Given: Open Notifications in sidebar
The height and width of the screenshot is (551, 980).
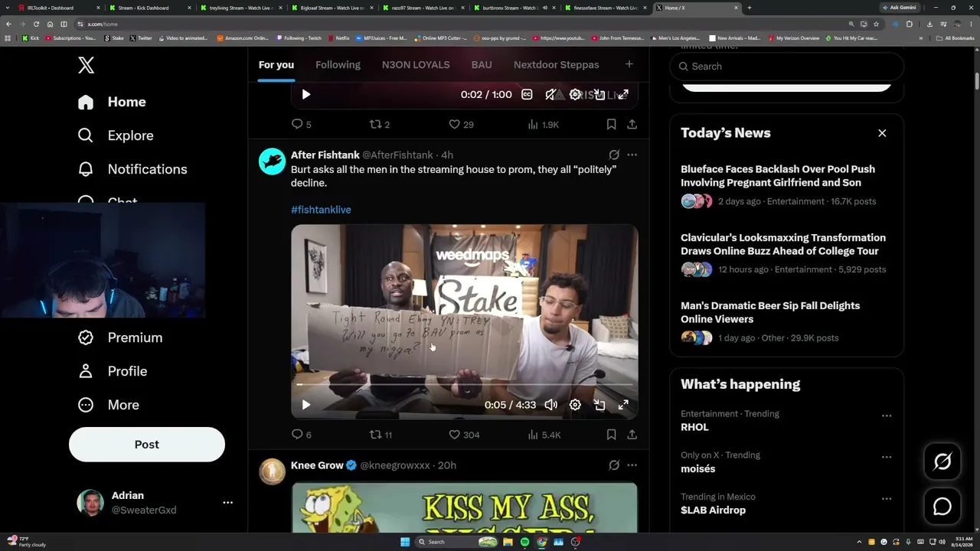Looking at the screenshot, I should [132, 169].
